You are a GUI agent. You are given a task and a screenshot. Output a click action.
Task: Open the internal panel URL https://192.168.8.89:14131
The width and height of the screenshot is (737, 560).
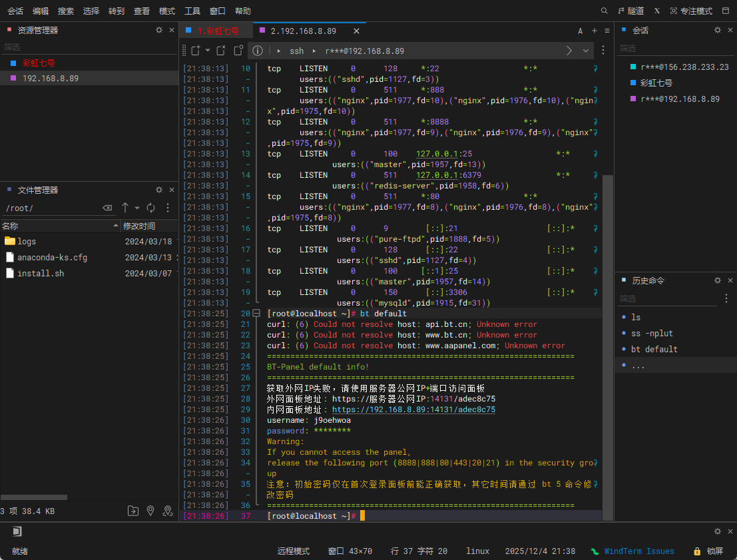point(413,410)
